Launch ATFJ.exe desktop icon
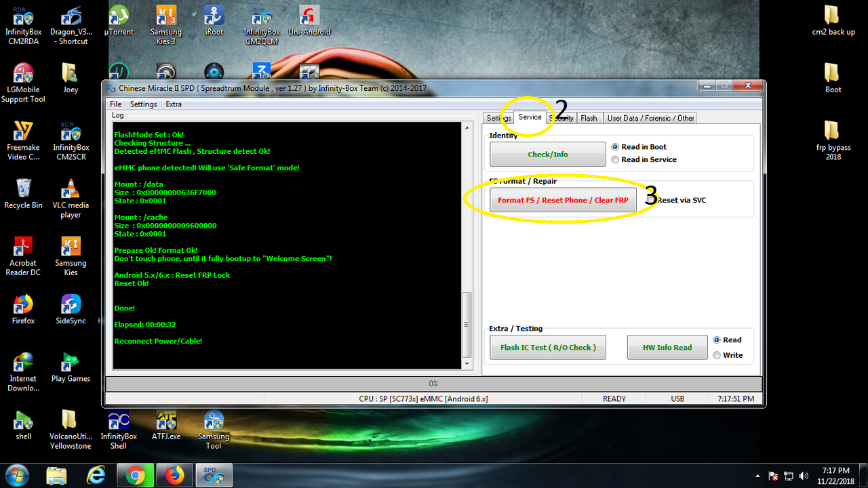 166,425
